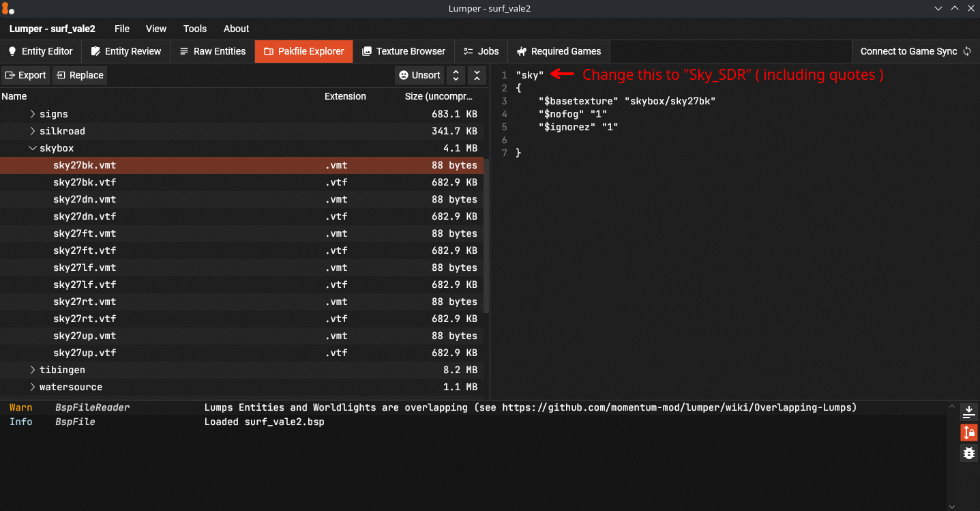Image resolution: width=980 pixels, height=511 pixels.
Task: Click the Unsort button with sad face
Action: pos(419,75)
